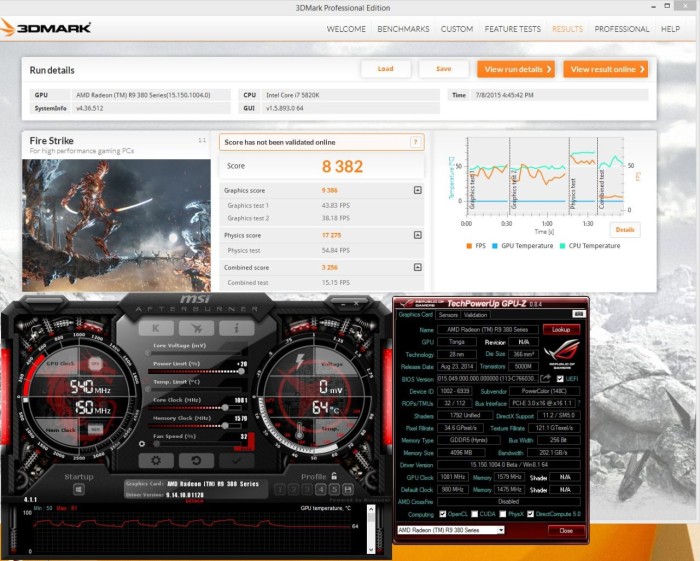Viewport: 700px width, 561px height.
Task: Select Afterburner profile slot 1
Action: (x=280, y=490)
